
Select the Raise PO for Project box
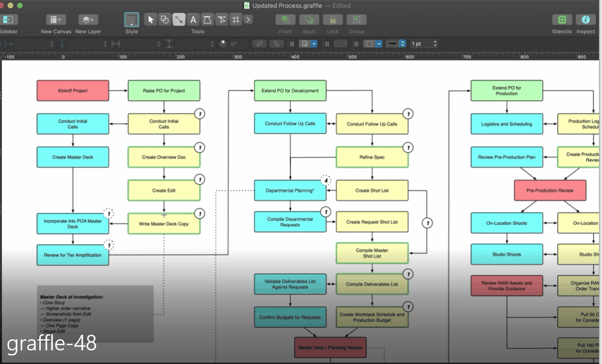pos(164,91)
